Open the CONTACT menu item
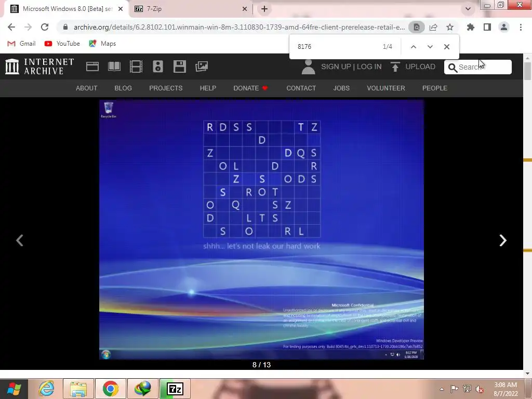532x399 pixels. point(301,88)
